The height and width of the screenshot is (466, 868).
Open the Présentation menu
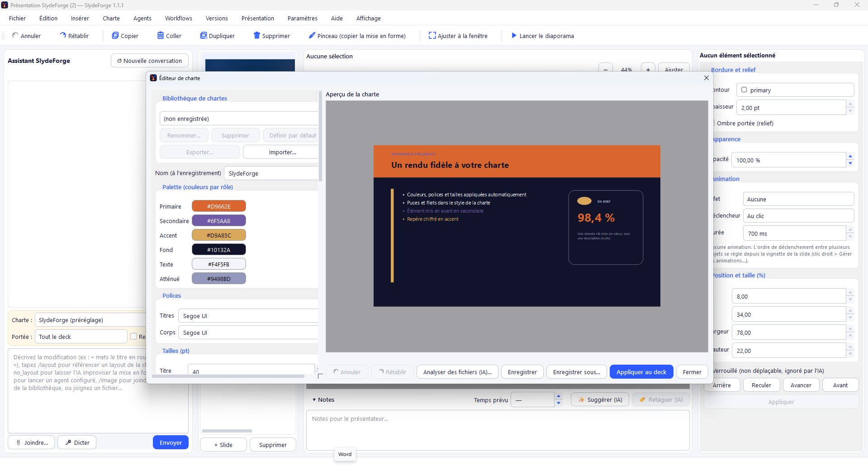[x=258, y=18]
